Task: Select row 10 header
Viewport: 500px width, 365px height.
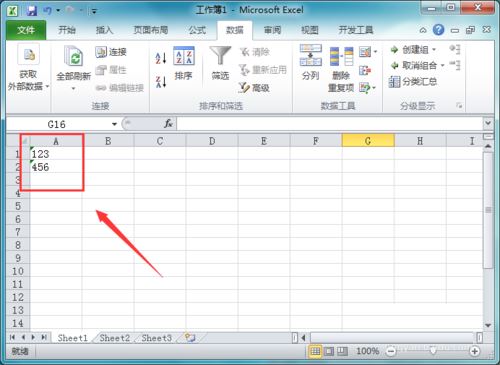Action: tap(18, 271)
